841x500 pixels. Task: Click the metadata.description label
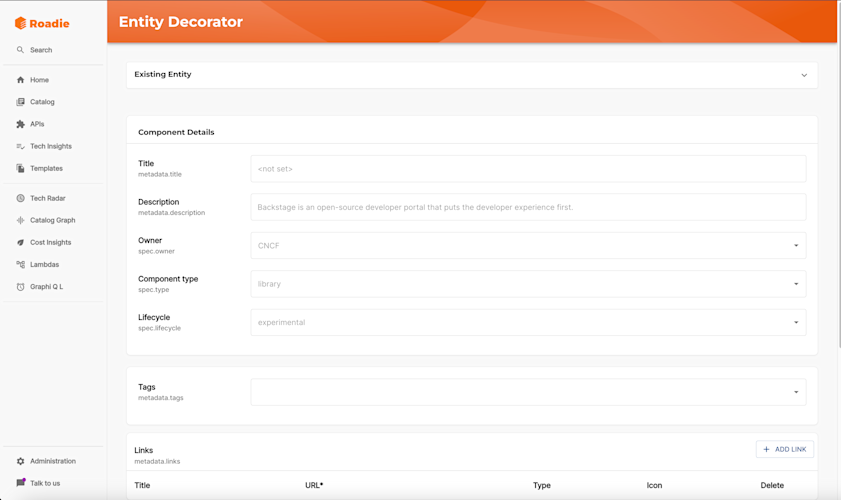[172, 213]
